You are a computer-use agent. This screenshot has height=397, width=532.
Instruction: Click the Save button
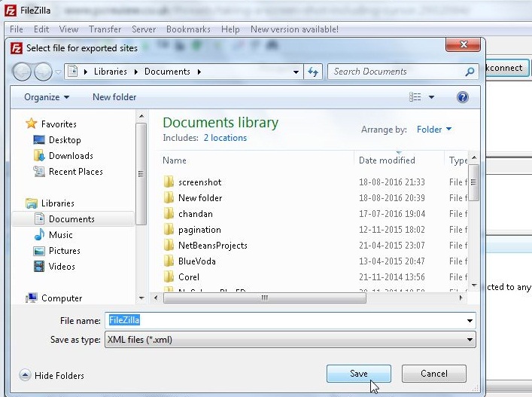click(x=359, y=374)
